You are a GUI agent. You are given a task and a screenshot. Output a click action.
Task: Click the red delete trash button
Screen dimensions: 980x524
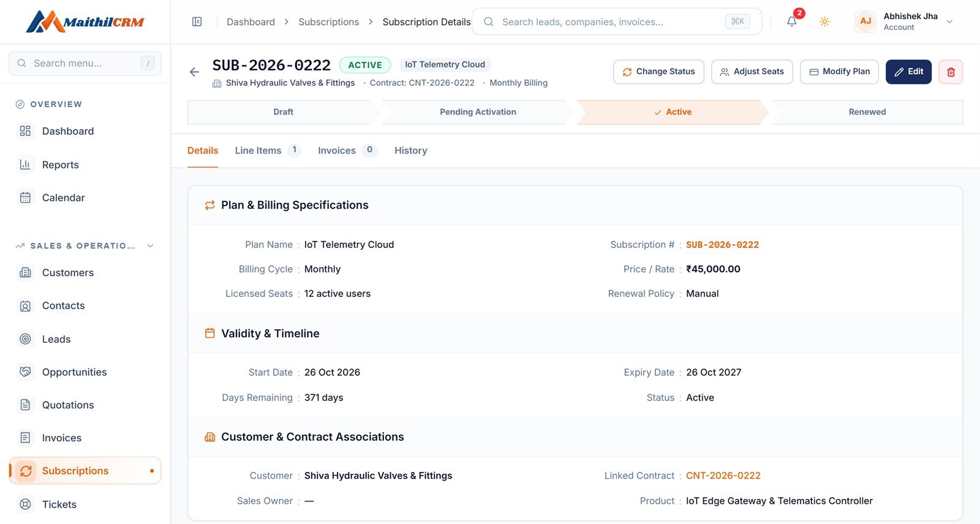[951, 72]
